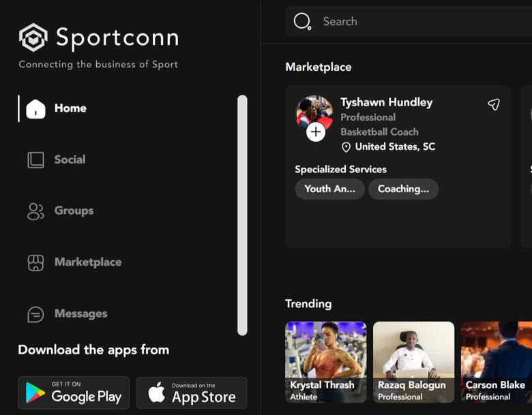532x415 pixels.
Task: Click the search magnifier icon
Action: point(302,21)
